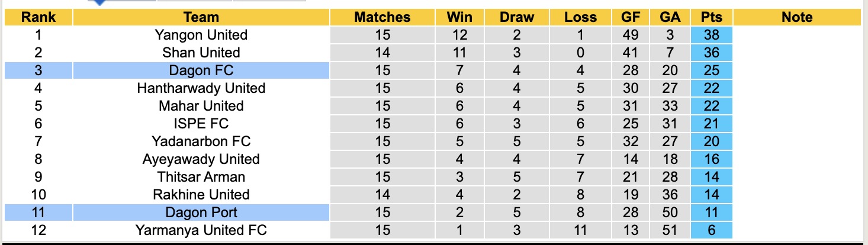Viewport: 868px width, 245px height.
Task: Click the ISPE FC team name
Action: [201, 124]
